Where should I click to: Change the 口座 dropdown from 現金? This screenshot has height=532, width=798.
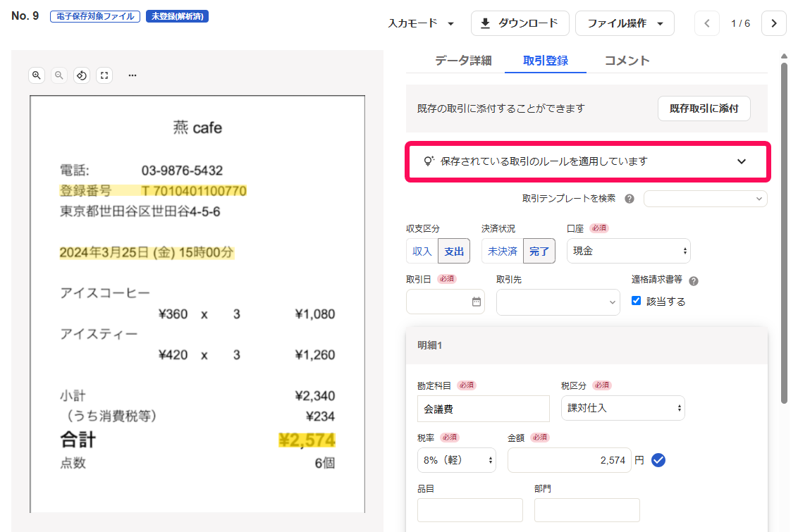pos(629,252)
